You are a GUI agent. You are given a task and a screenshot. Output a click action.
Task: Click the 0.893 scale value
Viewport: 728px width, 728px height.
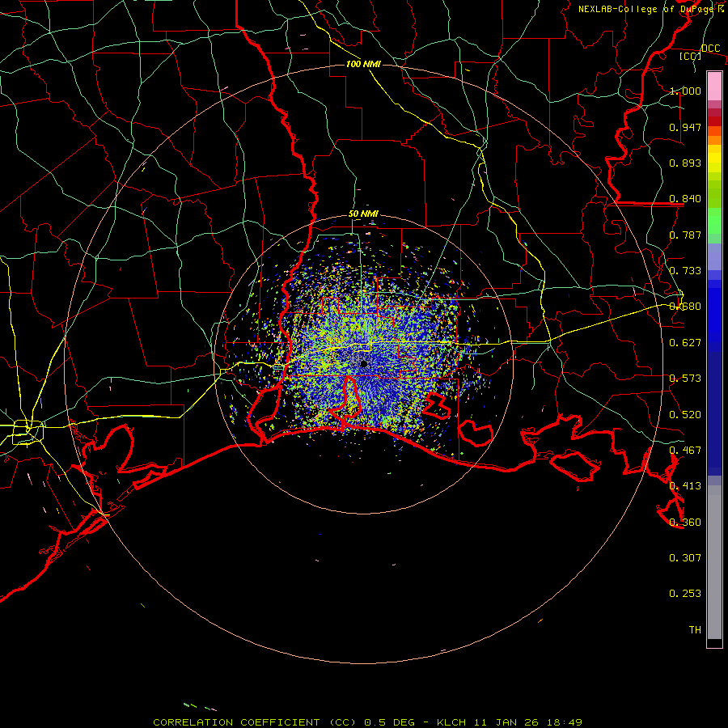click(685, 163)
